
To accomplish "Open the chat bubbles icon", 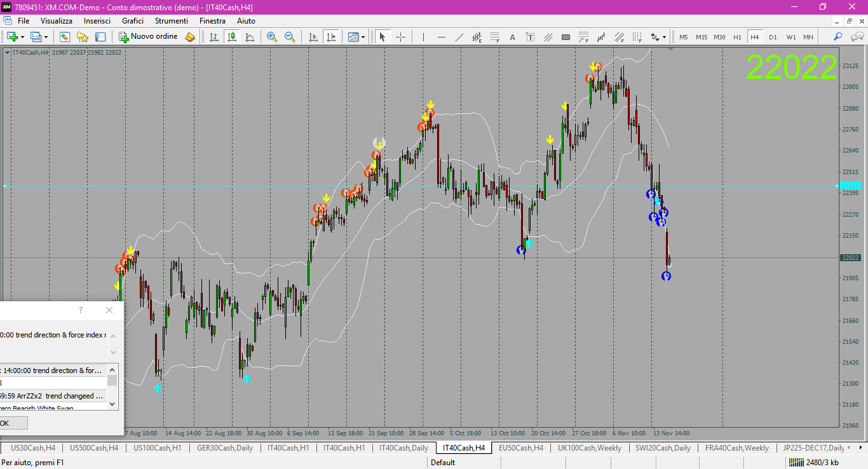I will point(857,37).
